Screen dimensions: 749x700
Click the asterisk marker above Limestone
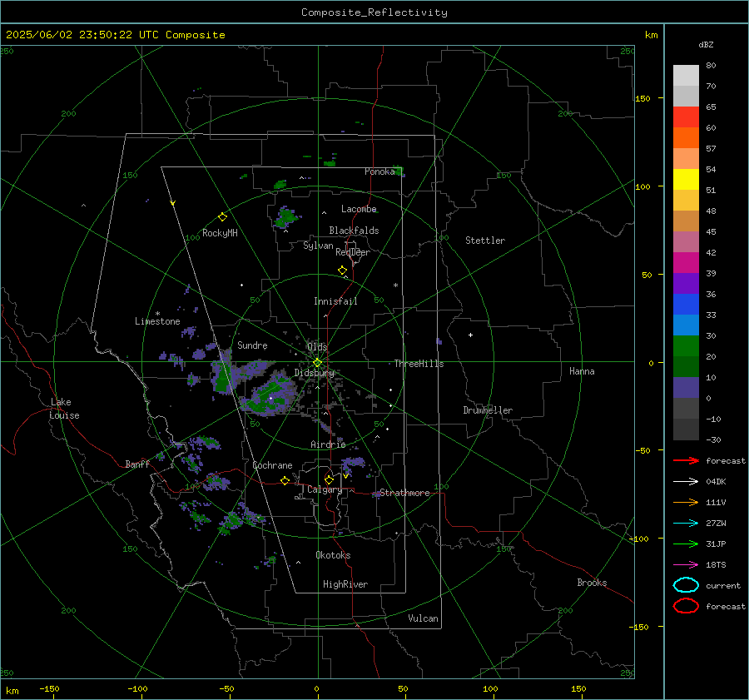[157, 314]
